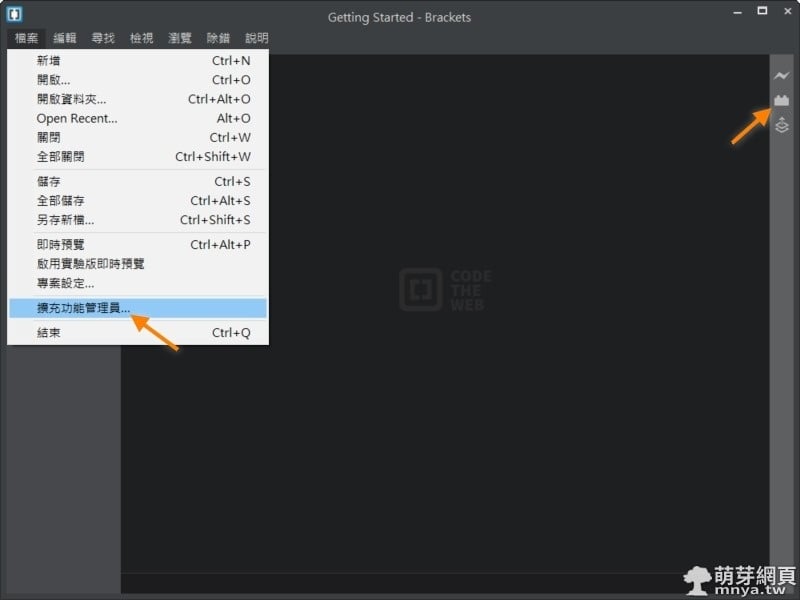Click the Brackets logo in the title bar

point(14,16)
